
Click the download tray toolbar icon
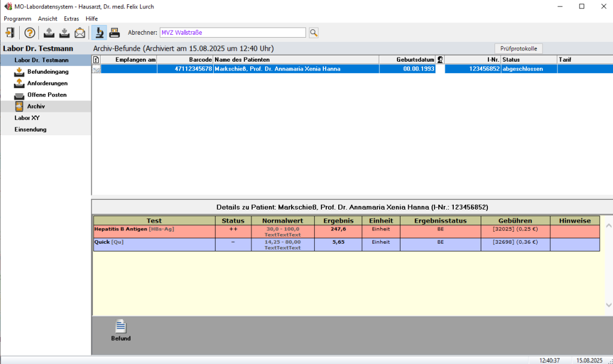coord(64,32)
